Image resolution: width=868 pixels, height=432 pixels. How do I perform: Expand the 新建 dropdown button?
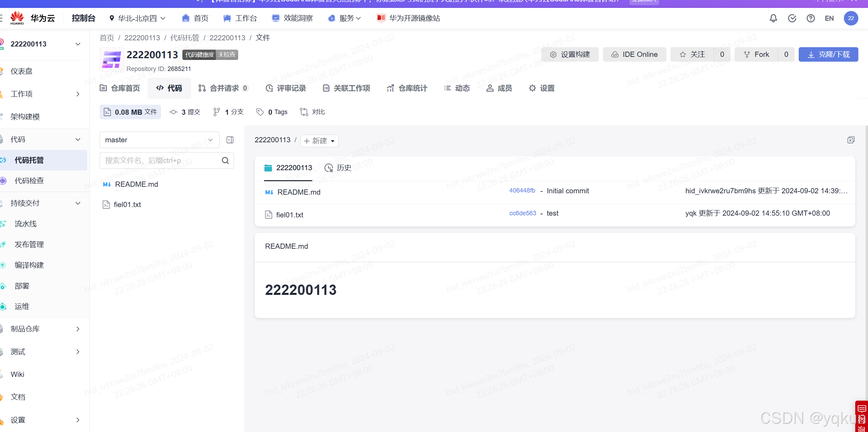pyautogui.click(x=319, y=141)
